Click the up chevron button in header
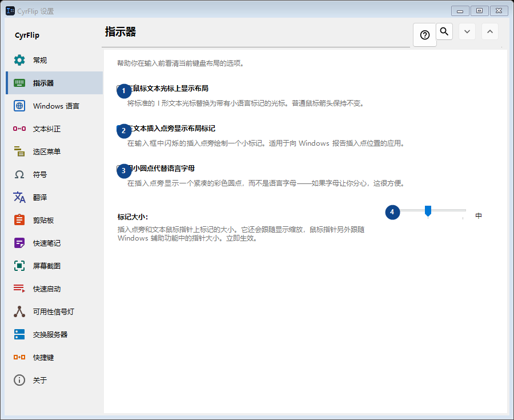514x420 pixels. click(x=490, y=31)
